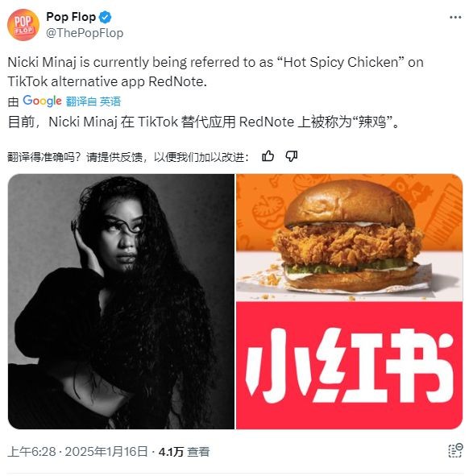Click the blue verified badge
Image resolution: width=473 pixels, height=476 pixels.
(106, 17)
